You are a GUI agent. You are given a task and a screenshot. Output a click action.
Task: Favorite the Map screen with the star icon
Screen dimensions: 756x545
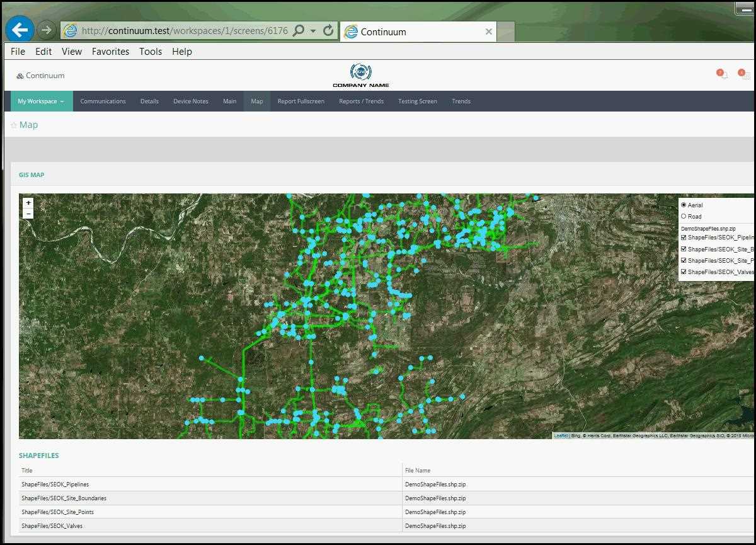point(14,125)
